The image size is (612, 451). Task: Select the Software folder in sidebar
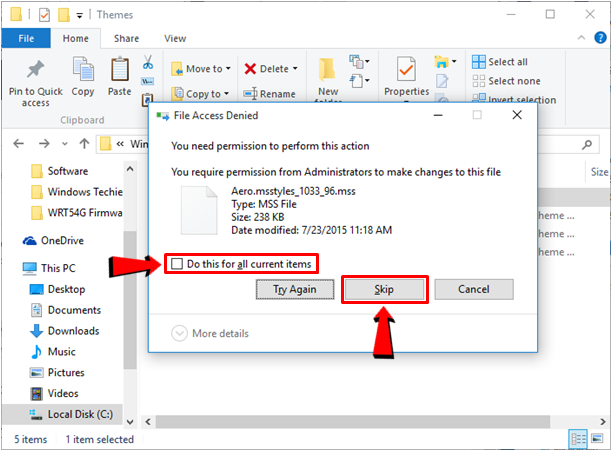(60, 171)
